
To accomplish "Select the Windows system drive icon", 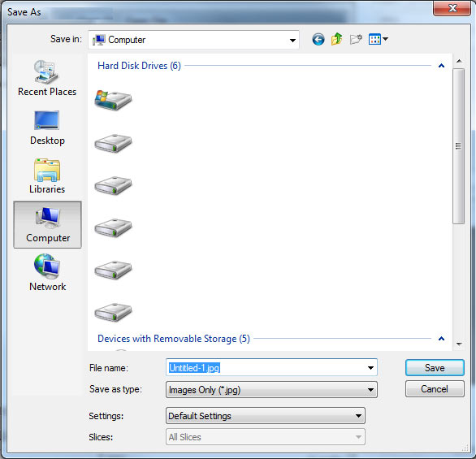I will [x=113, y=100].
